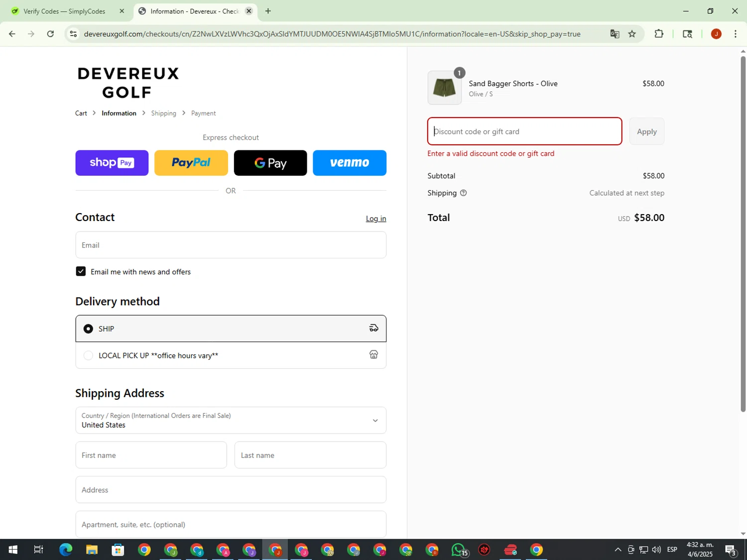Viewport: 747px width, 560px height.
Task: Click the page vertical scrollbar
Action: click(x=743, y=234)
